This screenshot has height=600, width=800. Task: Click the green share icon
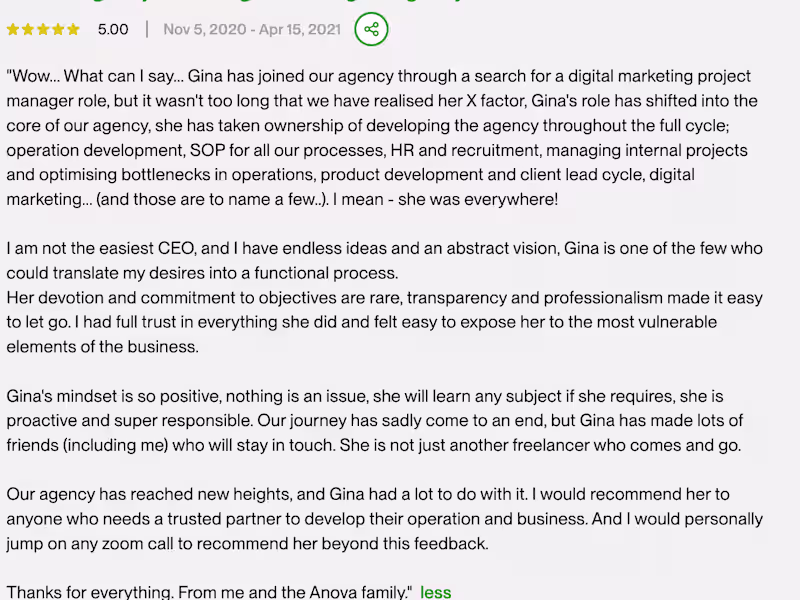(371, 29)
